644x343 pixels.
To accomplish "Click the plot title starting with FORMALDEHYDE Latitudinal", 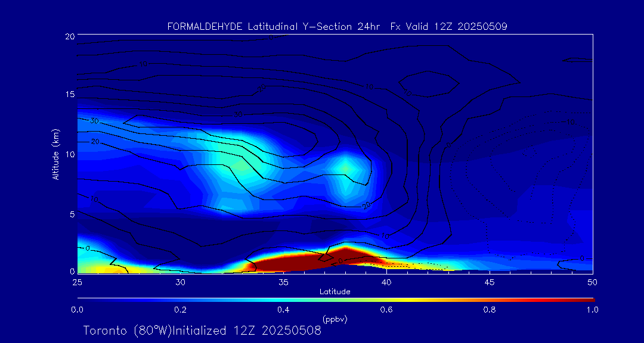I will 337,27.
